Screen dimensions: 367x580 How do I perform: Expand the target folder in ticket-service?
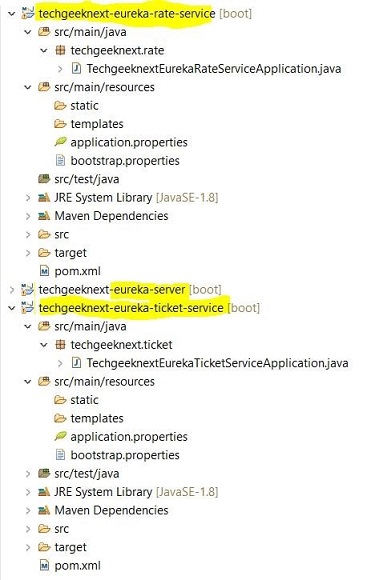28,547
